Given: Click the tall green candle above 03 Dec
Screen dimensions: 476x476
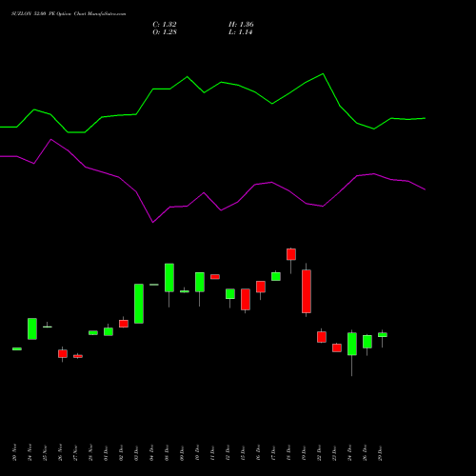Looking at the screenshot, I should 139,304.
